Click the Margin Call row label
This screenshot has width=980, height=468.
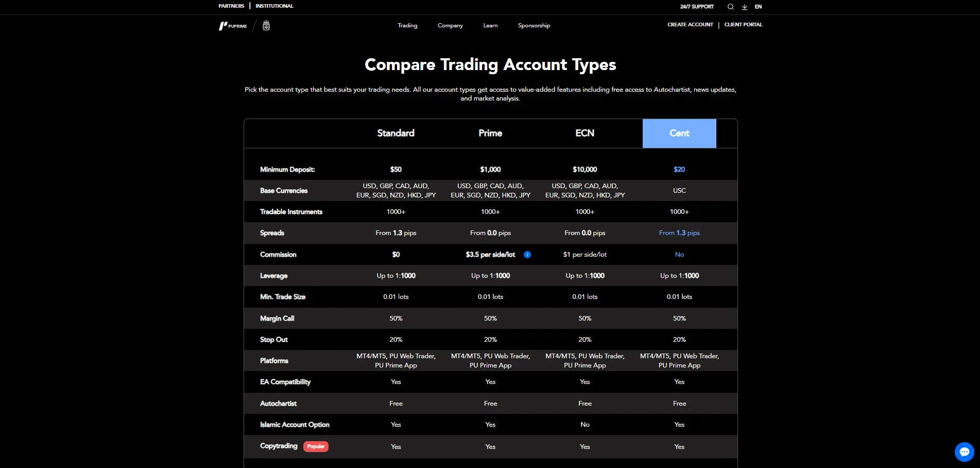[x=277, y=319]
